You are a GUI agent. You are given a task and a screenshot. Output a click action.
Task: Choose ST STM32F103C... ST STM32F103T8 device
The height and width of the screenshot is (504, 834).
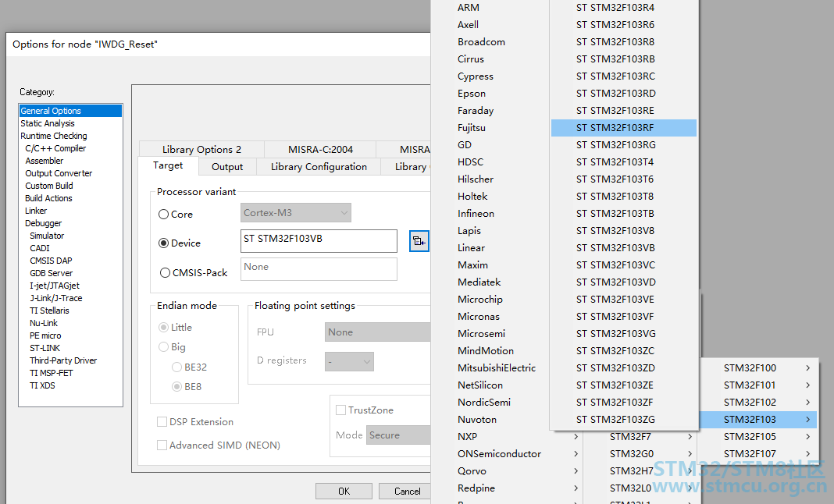623,196
